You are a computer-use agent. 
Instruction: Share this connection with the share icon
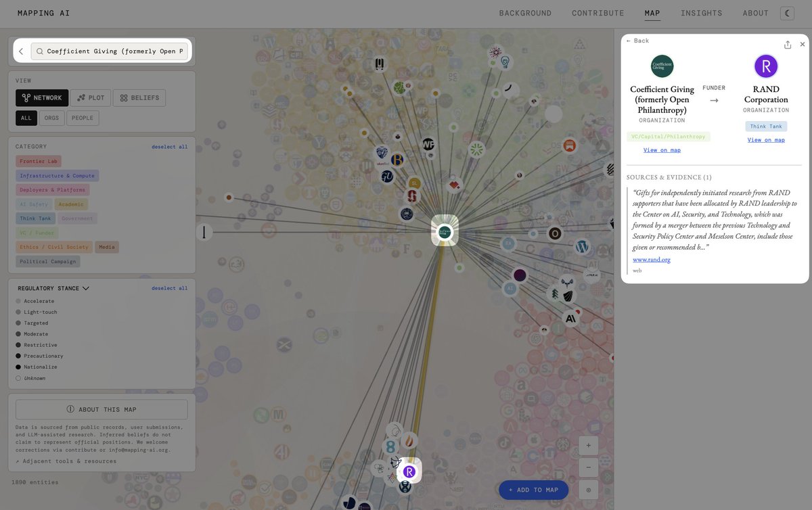point(788,45)
